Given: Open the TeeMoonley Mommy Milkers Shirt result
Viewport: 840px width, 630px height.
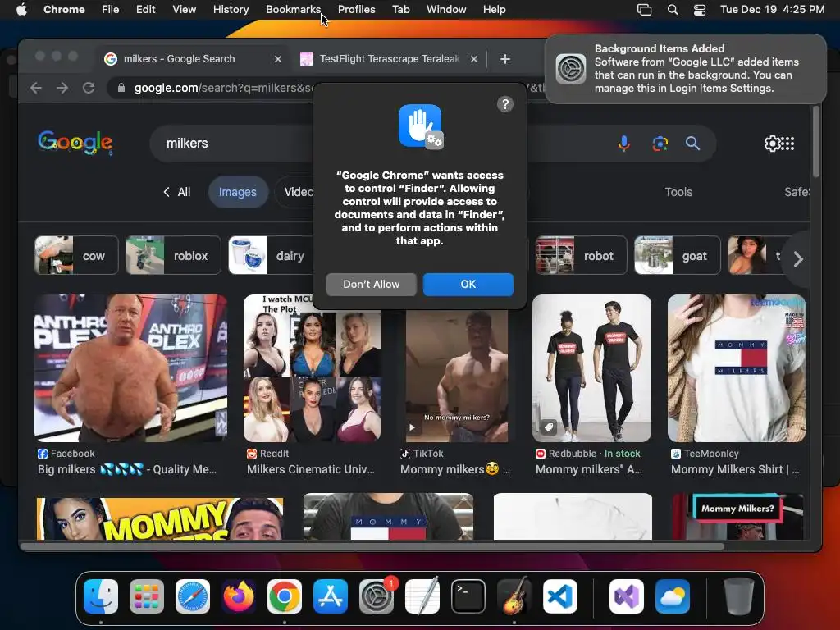Looking at the screenshot, I should point(736,367).
